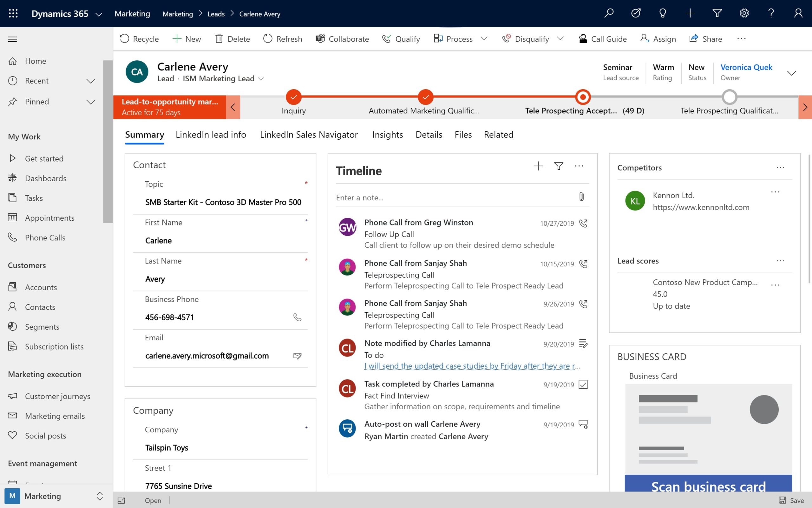The width and height of the screenshot is (812, 508).
Task: Open Kennon Ltd. row options
Action: (x=776, y=192)
